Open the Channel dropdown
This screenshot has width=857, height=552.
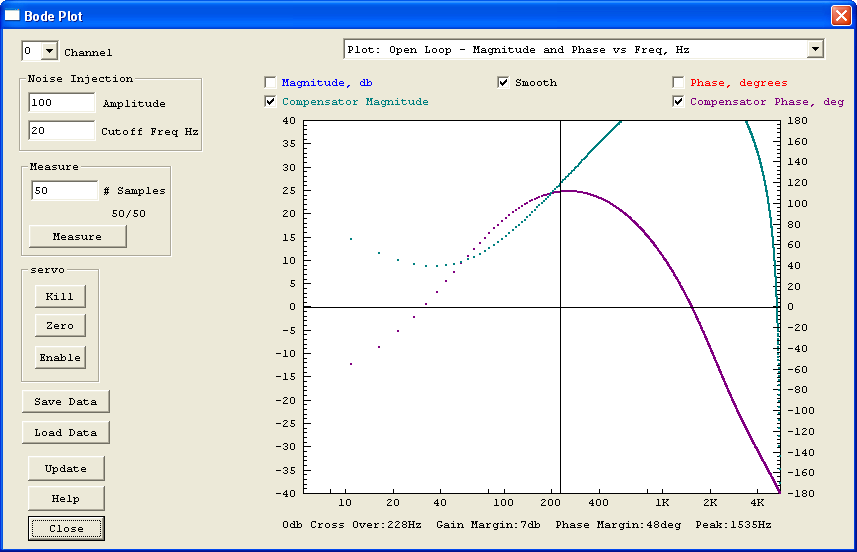click(x=49, y=51)
